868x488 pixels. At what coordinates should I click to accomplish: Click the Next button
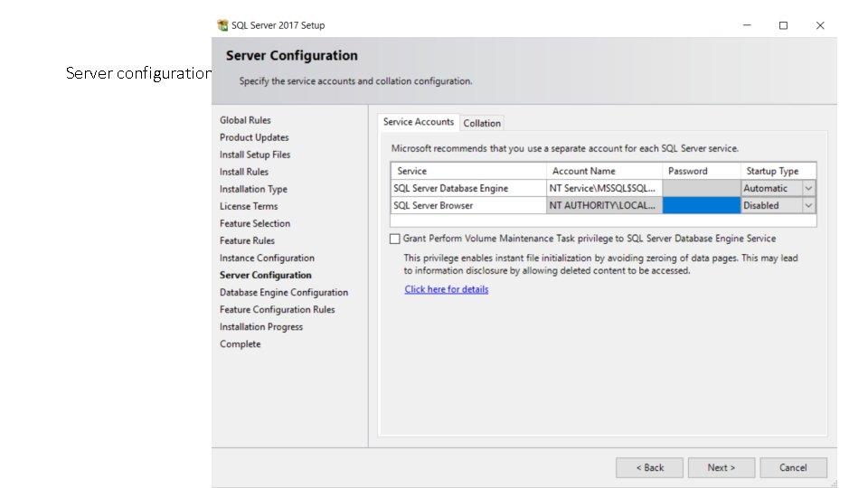(x=721, y=467)
